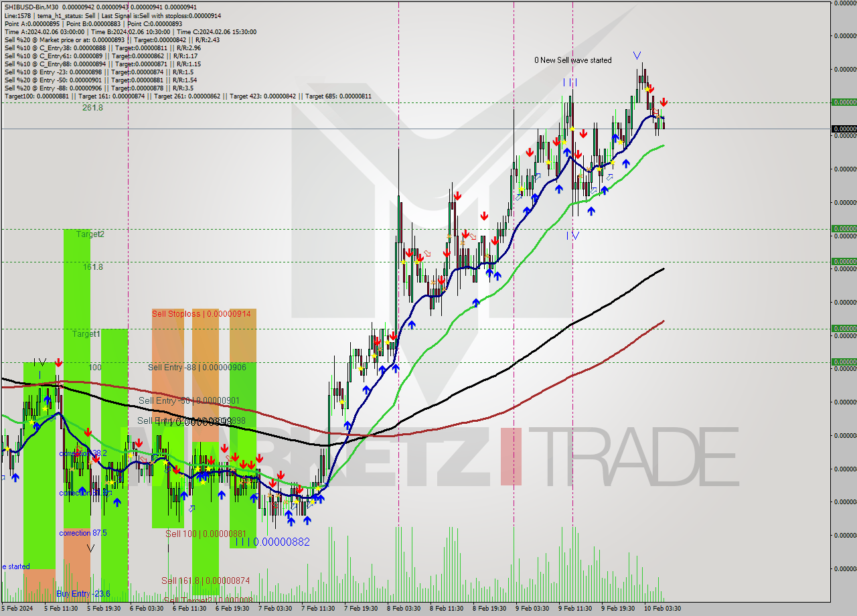Image resolution: width=857 pixels, height=616 pixels.
Task: Select the 'Target1' label
Action: point(86,333)
